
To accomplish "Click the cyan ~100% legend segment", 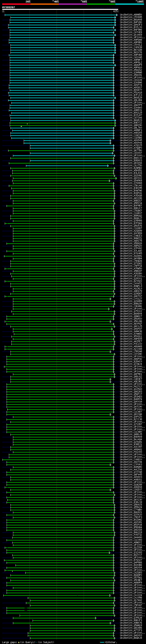I will coord(130,4).
